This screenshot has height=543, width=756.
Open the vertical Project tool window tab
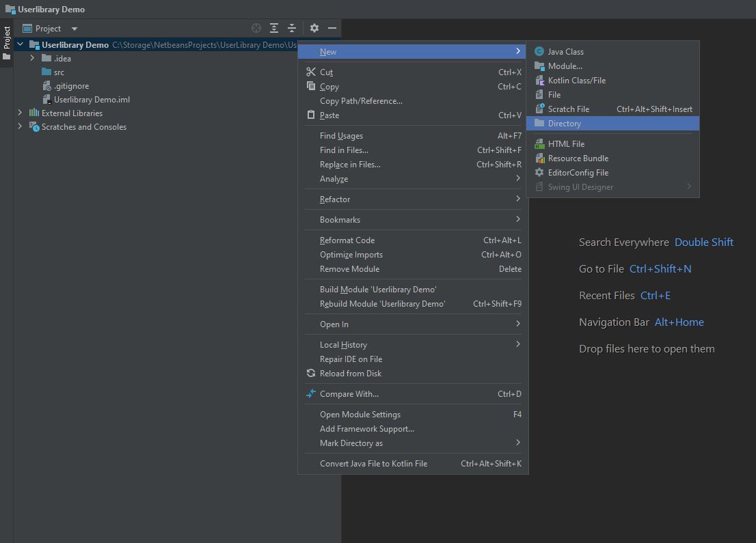pos(7,44)
